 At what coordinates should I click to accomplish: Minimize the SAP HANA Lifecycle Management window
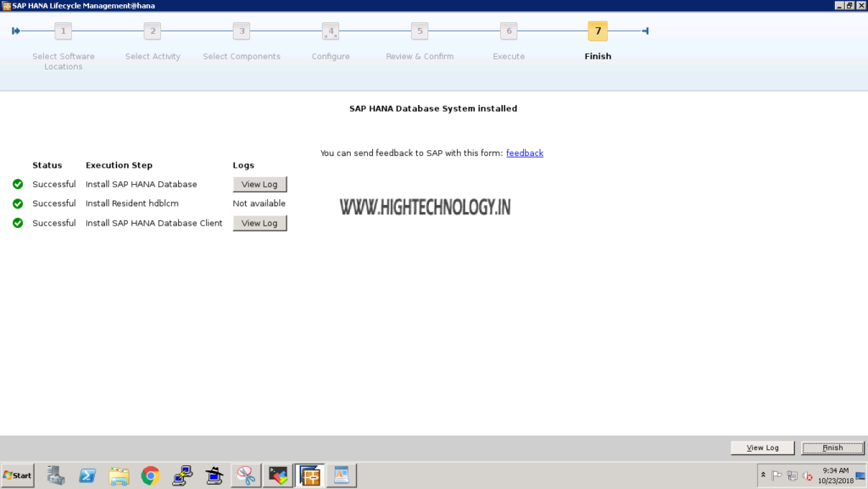tap(839, 6)
